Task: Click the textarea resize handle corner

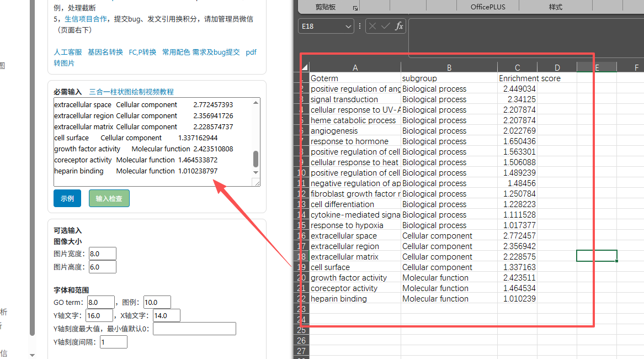Action: pyautogui.click(x=256, y=183)
